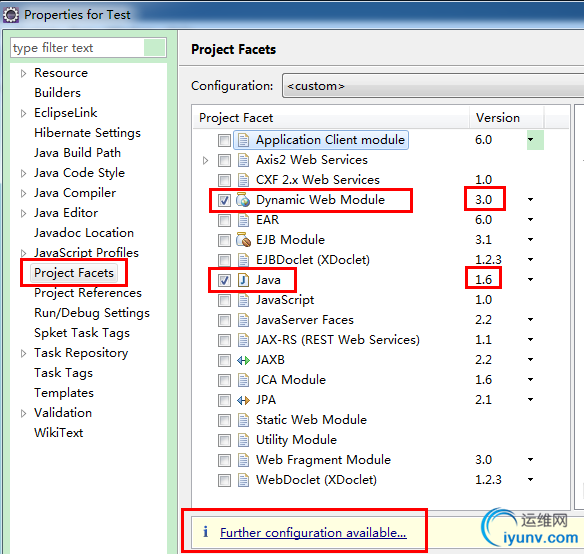Open version dropdown for EJB Module
Screen dimensions: 584x554
pos(530,240)
